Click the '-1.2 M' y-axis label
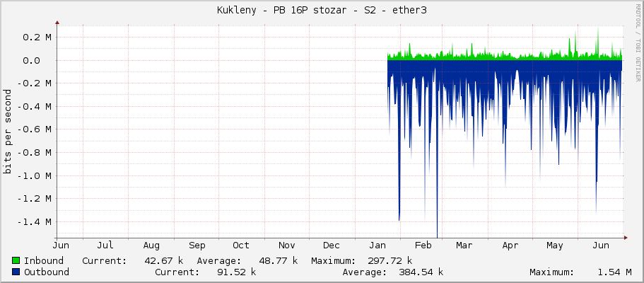The height and width of the screenshot is (283, 644). tap(34, 199)
